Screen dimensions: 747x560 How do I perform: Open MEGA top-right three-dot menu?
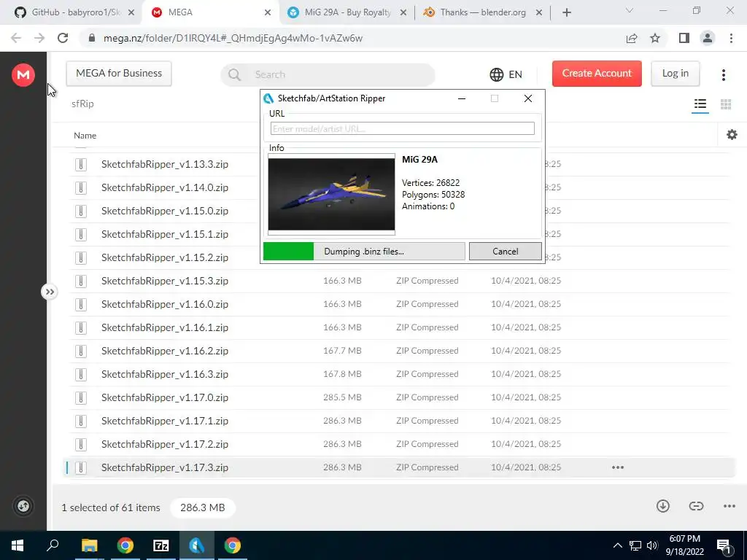pyautogui.click(x=723, y=74)
